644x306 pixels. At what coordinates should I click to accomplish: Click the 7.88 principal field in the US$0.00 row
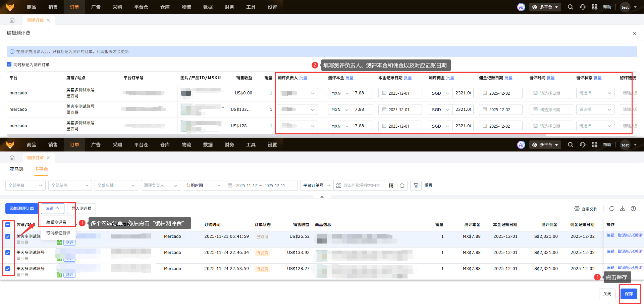362,93
